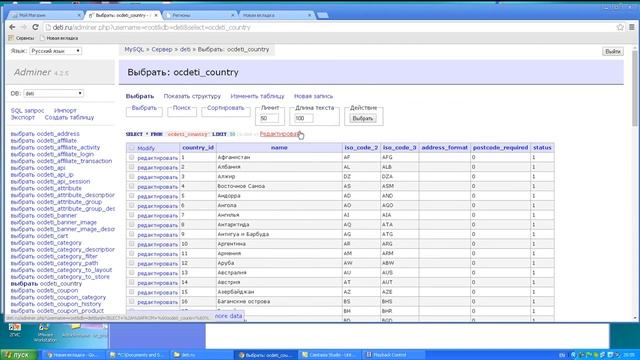Open the Импорт link
Image resolution: width=640 pixels, height=360 pixels.
coord(65,111)
